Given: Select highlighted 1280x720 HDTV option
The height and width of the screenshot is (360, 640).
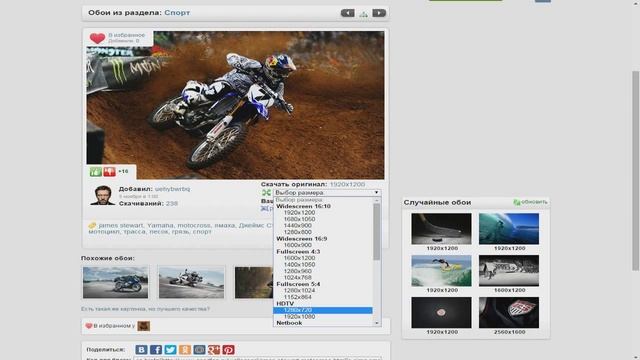Looking at the screenshot, I should 322,310.
